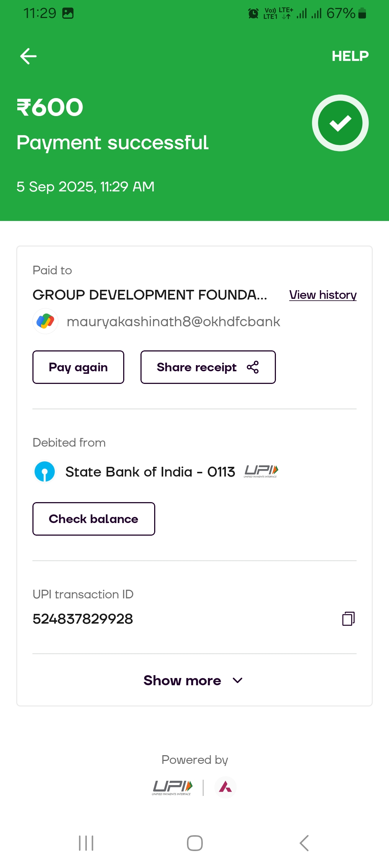Share receipt via share icon
The image size is (389, 868).
tap(252, 367)
